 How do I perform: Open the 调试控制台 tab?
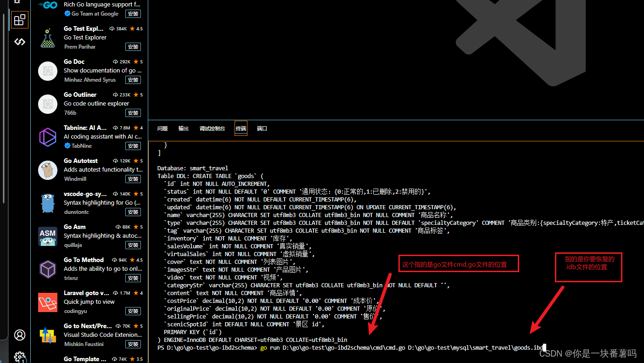pyautogui.click(x=212, y=128)
